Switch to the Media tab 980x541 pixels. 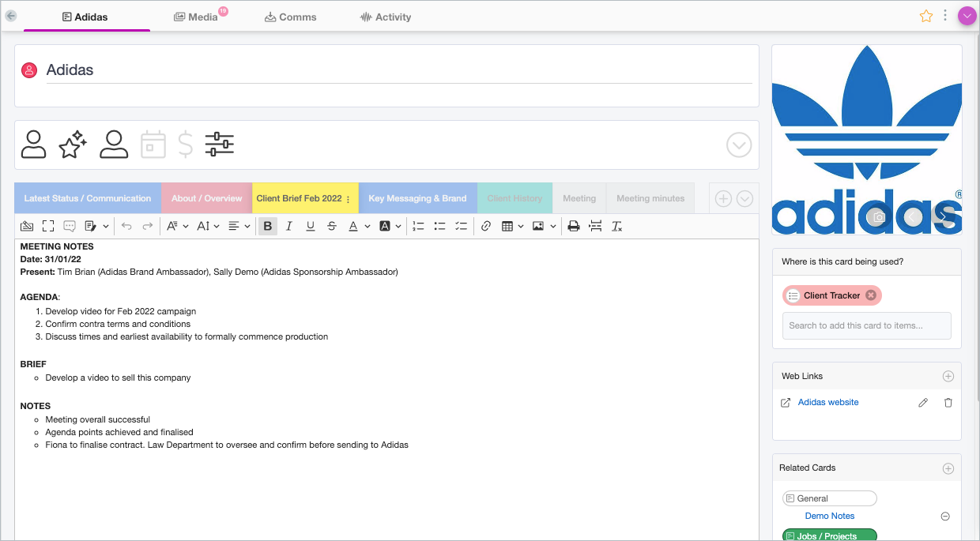(x=196, y=17)
